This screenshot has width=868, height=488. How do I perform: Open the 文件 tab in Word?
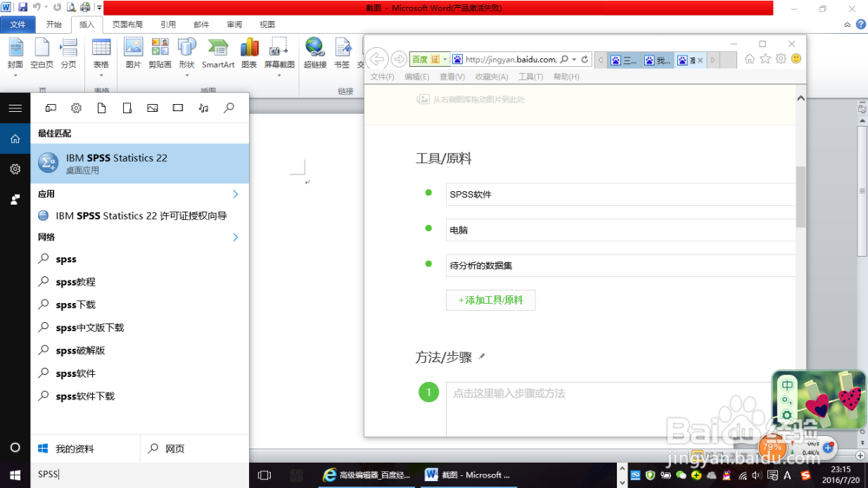point(17,24)
